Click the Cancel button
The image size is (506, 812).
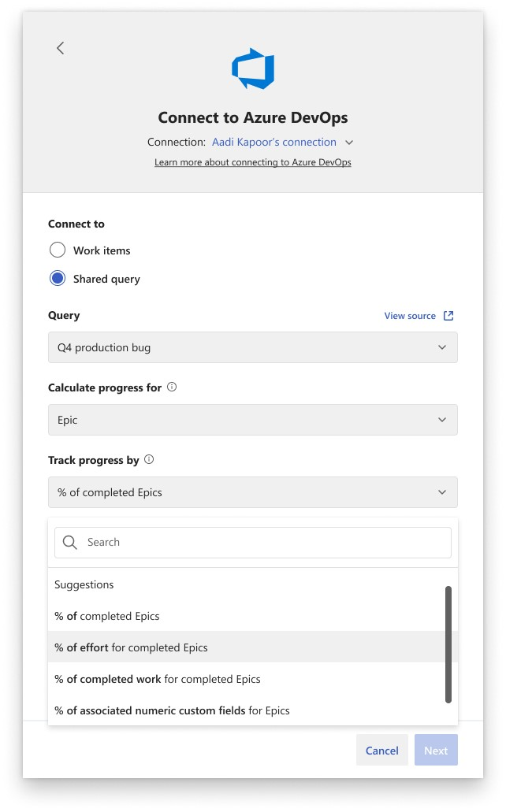click(382, 751)
